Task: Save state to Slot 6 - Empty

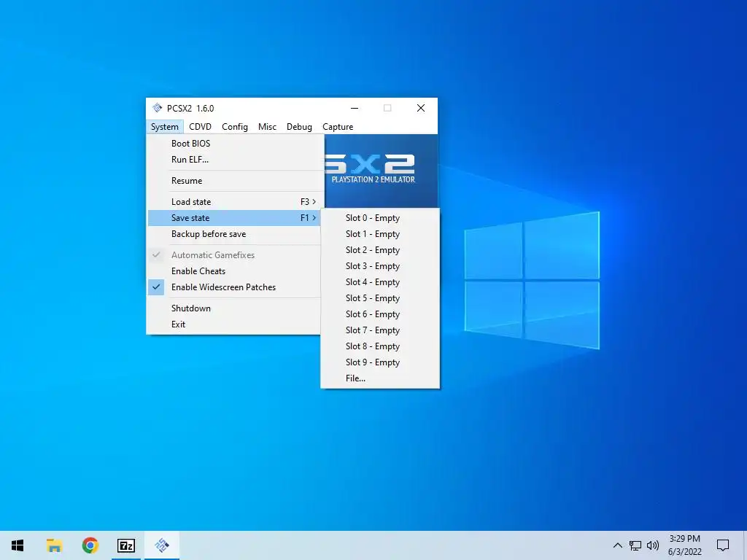Action: tap(380, 314)
